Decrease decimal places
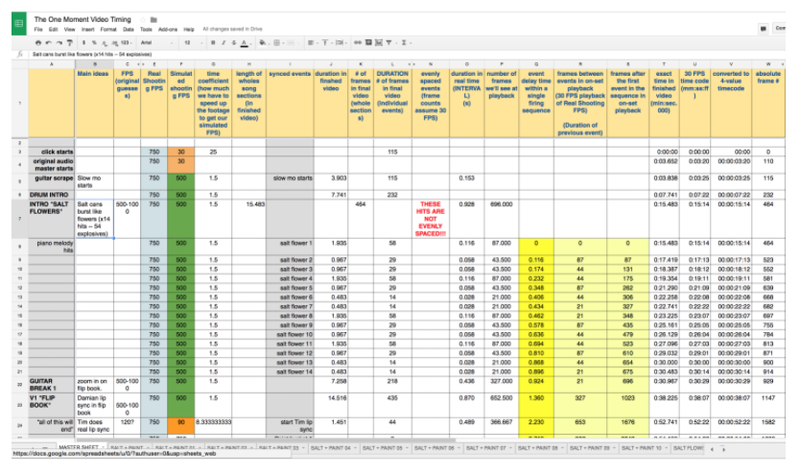Viewport: 800px width, 475px height. [104, 43]
